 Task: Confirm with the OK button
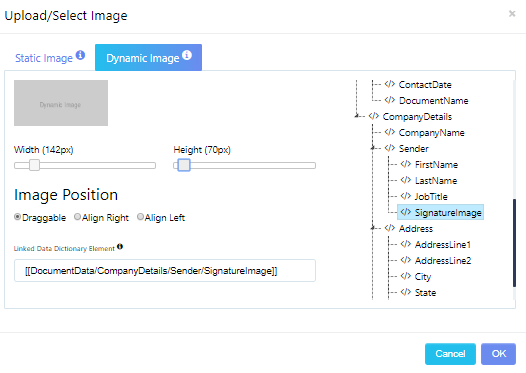pos(498,354)
